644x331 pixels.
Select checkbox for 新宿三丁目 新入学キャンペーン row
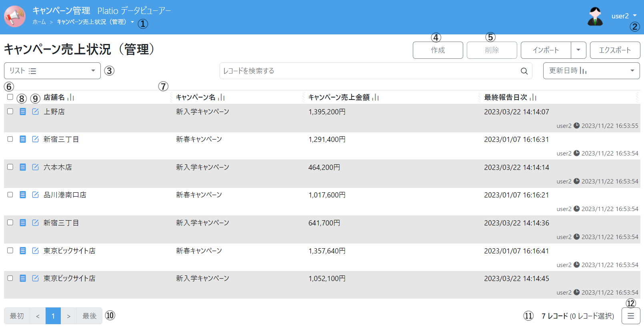tap(10, 223)
